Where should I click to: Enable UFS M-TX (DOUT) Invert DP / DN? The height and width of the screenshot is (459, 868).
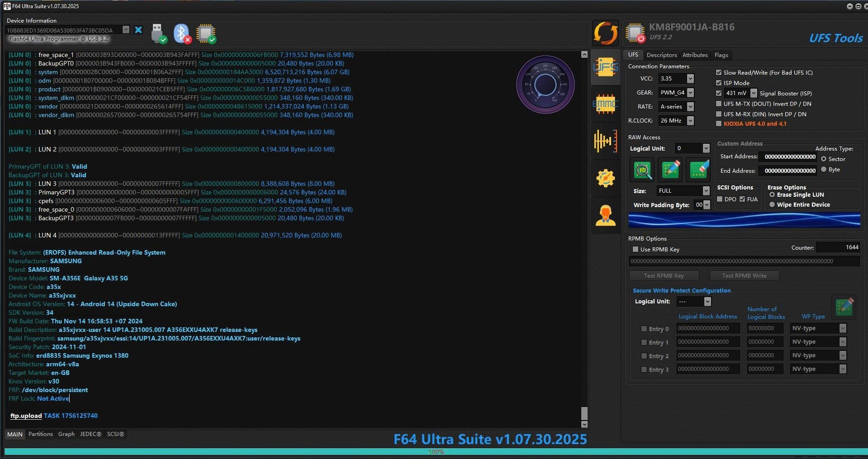719,104
